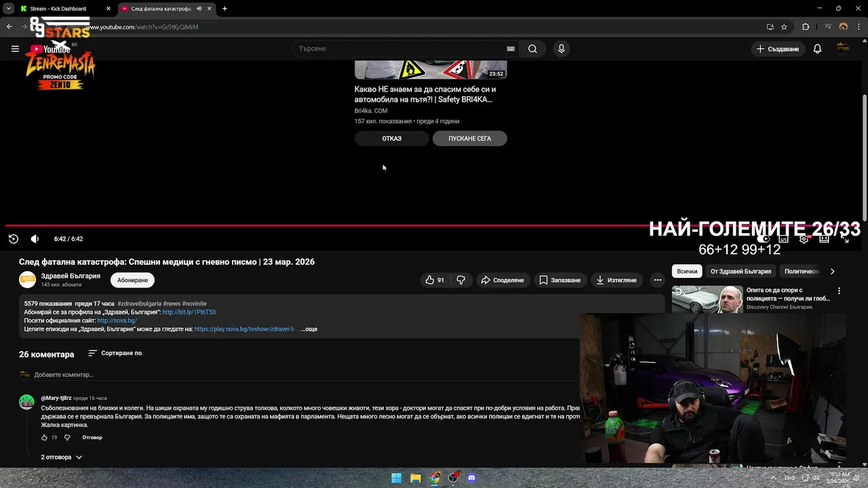Image resolution: width=868 pixels, height=488 pixels.
Task: Save the video with Запазване
Action: 560,280
